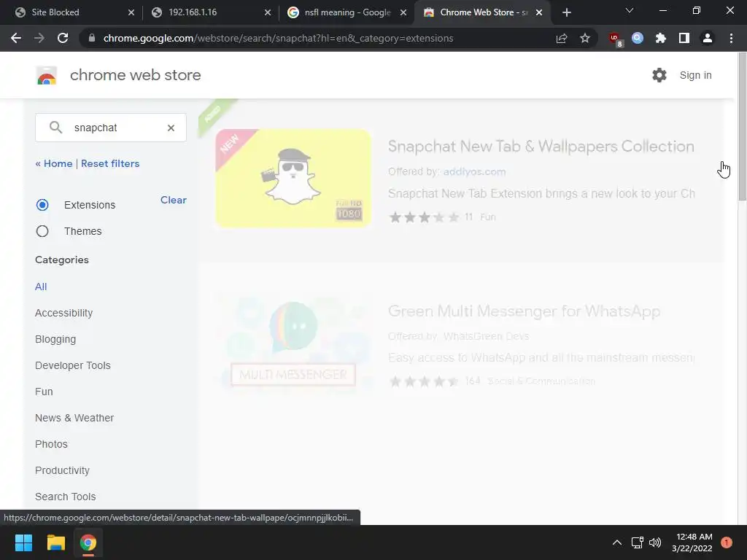
Task: Click the Chrome Web Store logo
Action: pos(47,75)
